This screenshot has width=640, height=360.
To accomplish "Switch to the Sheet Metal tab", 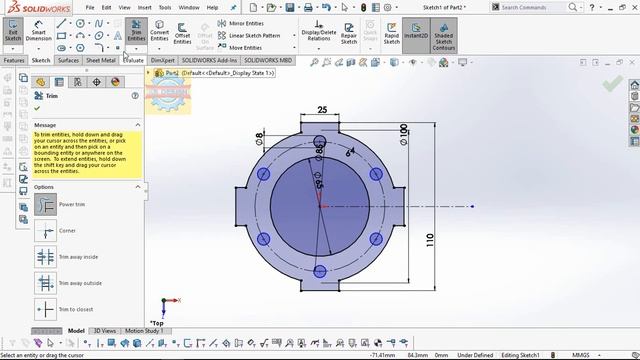I will tap(100, 60).
